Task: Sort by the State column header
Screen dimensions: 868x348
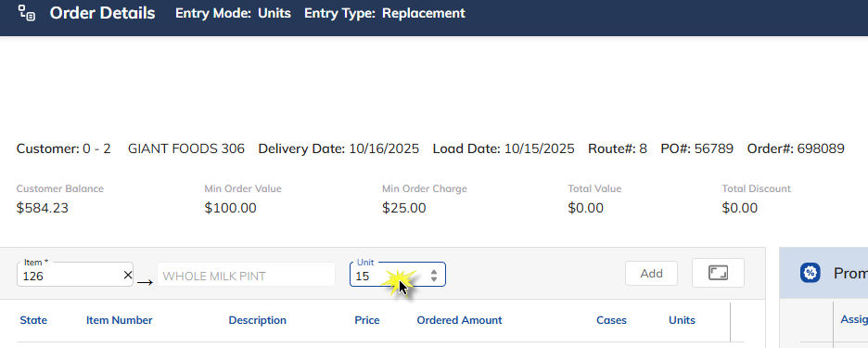Action: click(33, 320)
